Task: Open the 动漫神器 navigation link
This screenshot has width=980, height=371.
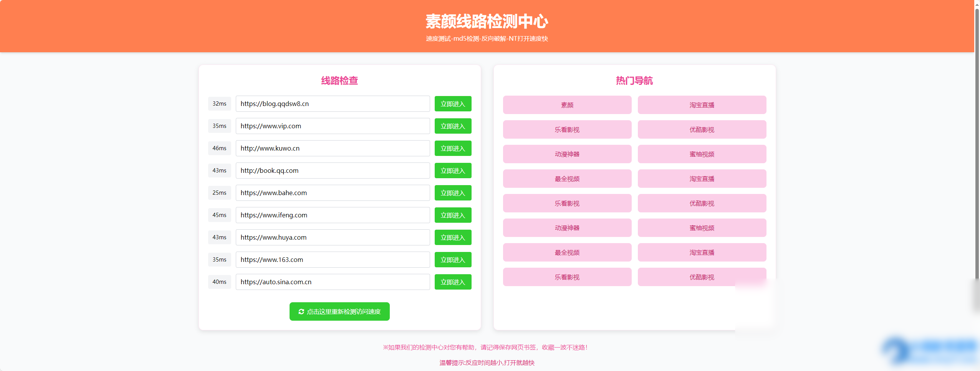Action: (567, 154)
